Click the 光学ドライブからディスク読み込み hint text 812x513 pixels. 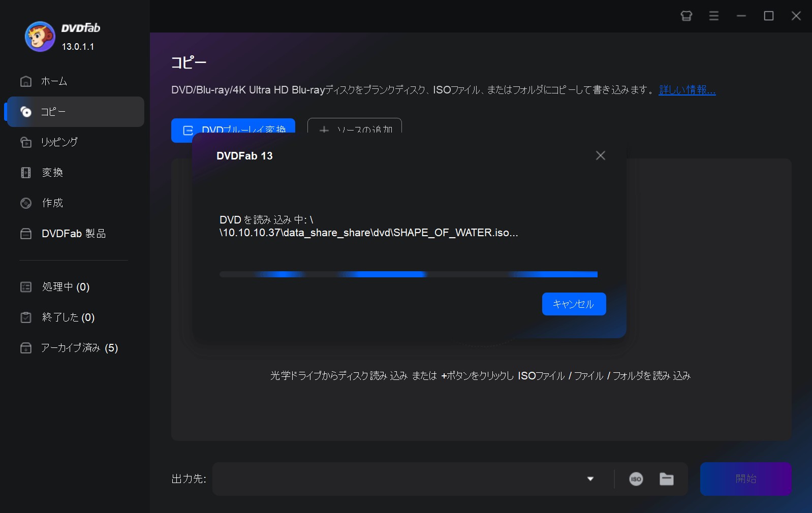(481, 376)
